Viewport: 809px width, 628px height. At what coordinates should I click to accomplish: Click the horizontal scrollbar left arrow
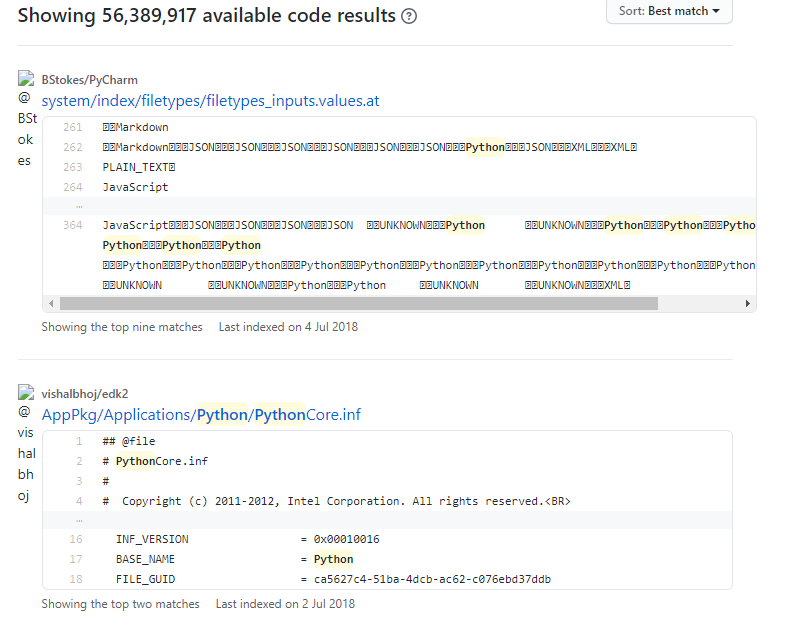[51, 303]
